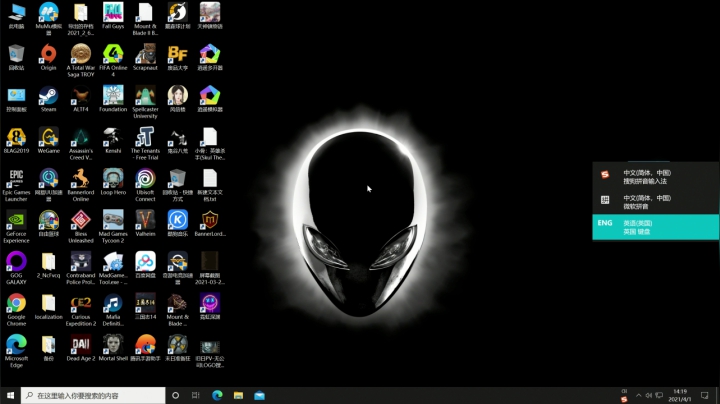Open Task View on the taskbar
Screen dimensions: 720x404
pyautogui.click(x=196, y=395)
